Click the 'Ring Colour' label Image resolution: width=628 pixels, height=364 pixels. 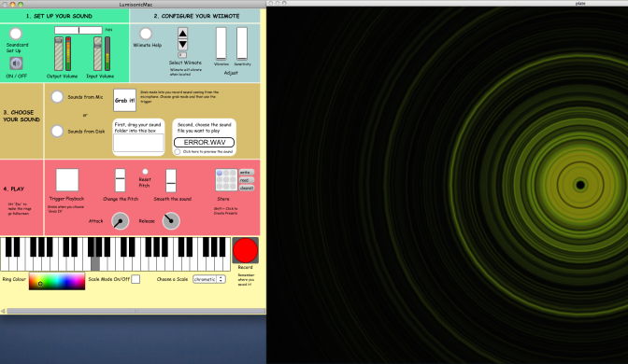14,279
